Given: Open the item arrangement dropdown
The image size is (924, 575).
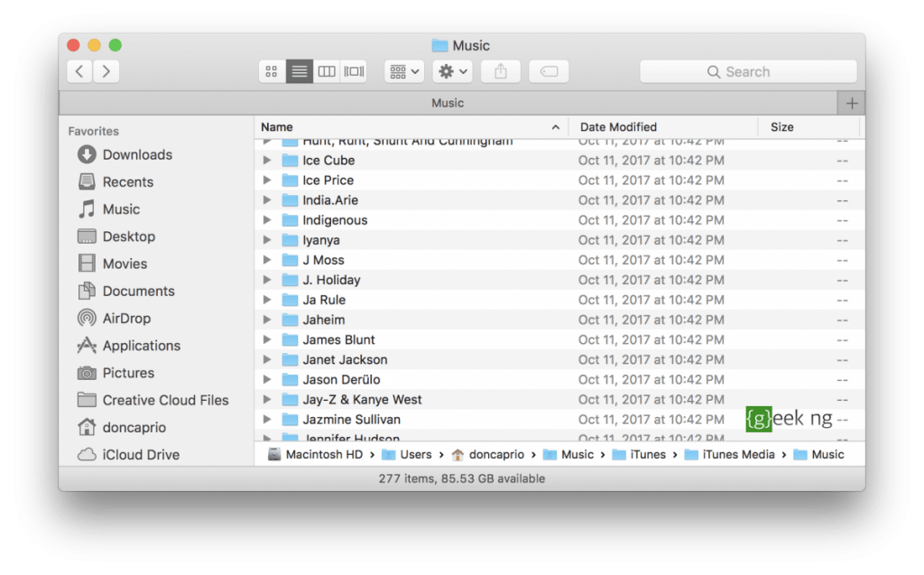Looking at the screenshot, I should point(404,71).
